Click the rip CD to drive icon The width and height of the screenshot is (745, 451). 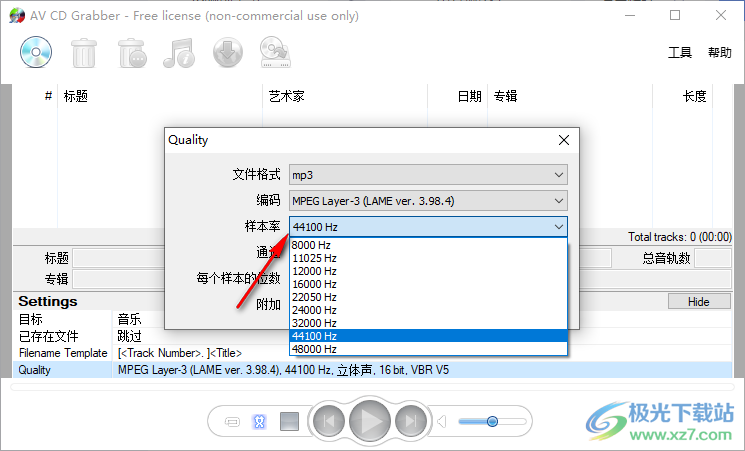pos(275,52)
